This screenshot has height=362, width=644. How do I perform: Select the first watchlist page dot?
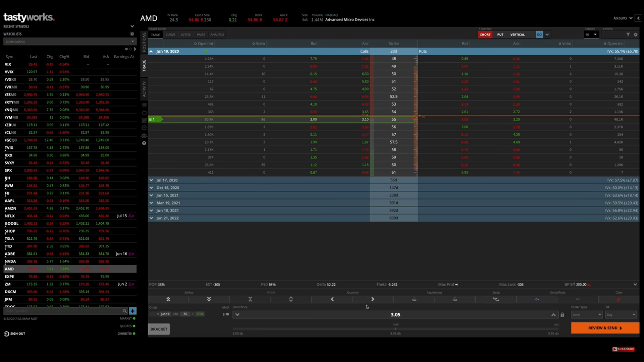point(126,49)
